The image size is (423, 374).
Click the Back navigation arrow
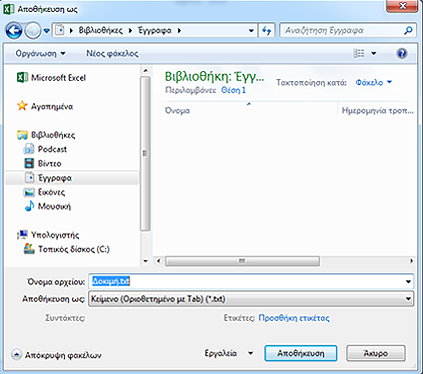[x=14, y=31]
